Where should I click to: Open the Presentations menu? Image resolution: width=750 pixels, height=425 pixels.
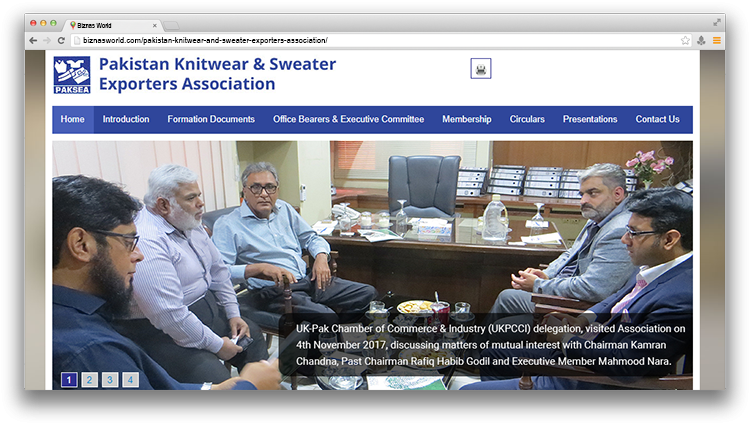pyautogui.click(x=590, y=119)
